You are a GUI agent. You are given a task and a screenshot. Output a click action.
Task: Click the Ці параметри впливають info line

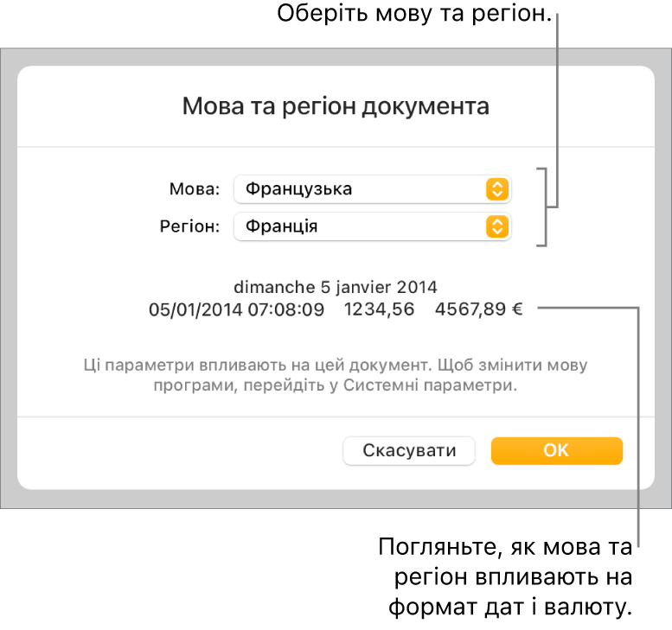tap(336, 366)
